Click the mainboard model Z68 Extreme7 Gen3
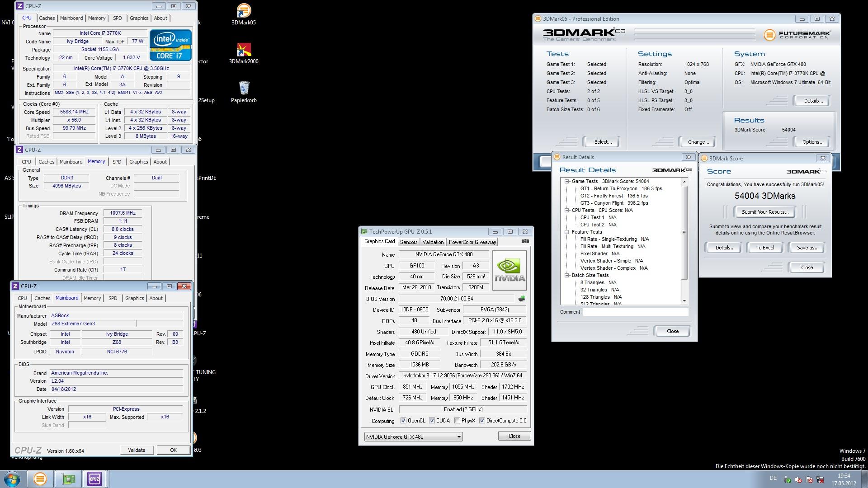868x488 pixels. pos(92,324)
